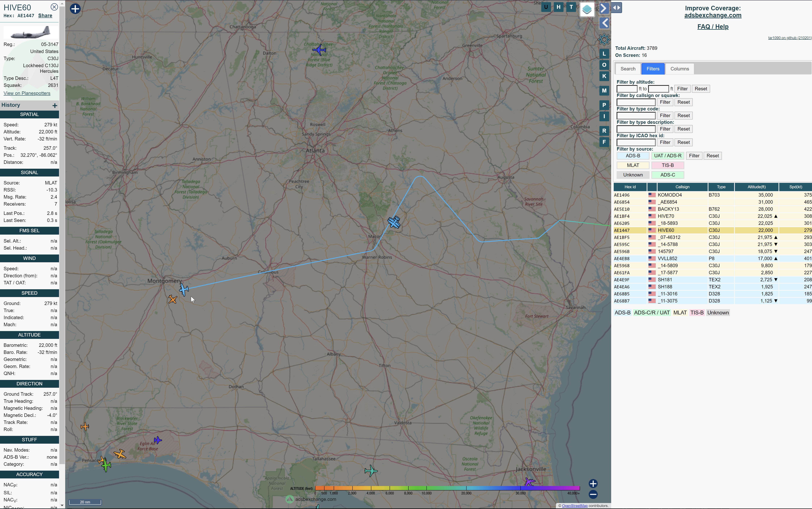812x509 pixels.
Task: Open View on Planespotters link
Action: 27,94
